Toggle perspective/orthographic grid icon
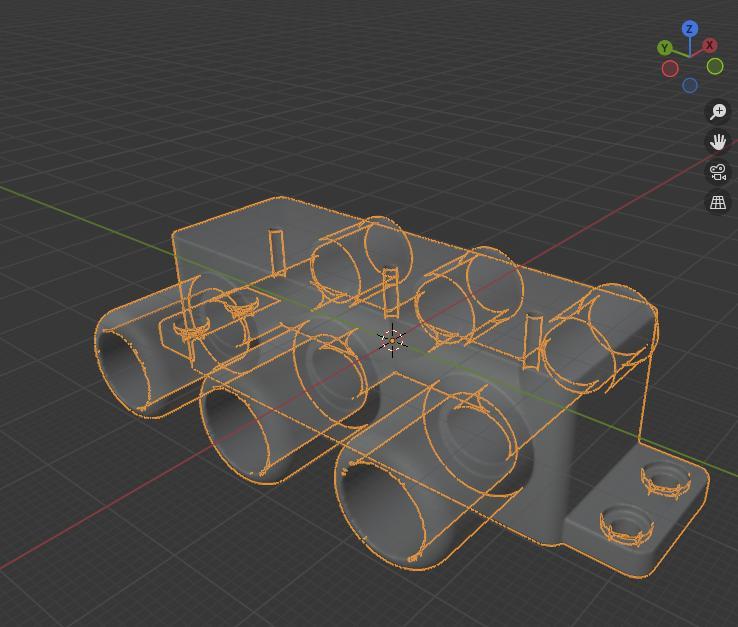 (x=718, y=202)
